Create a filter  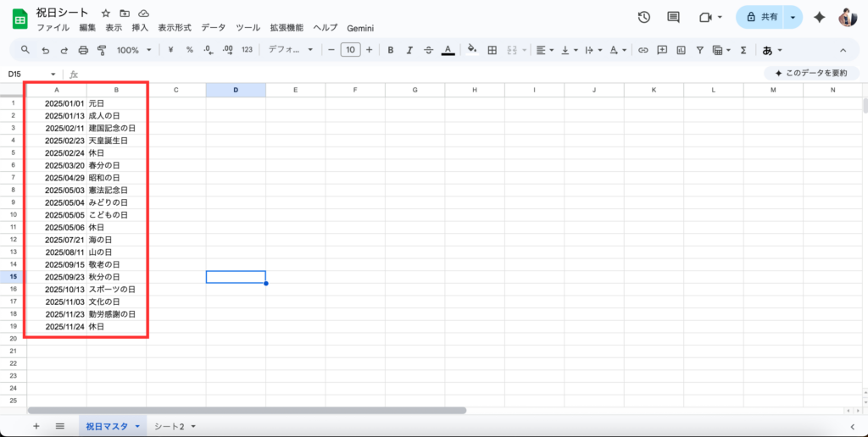pyautogui.click(x=699, y=50)
